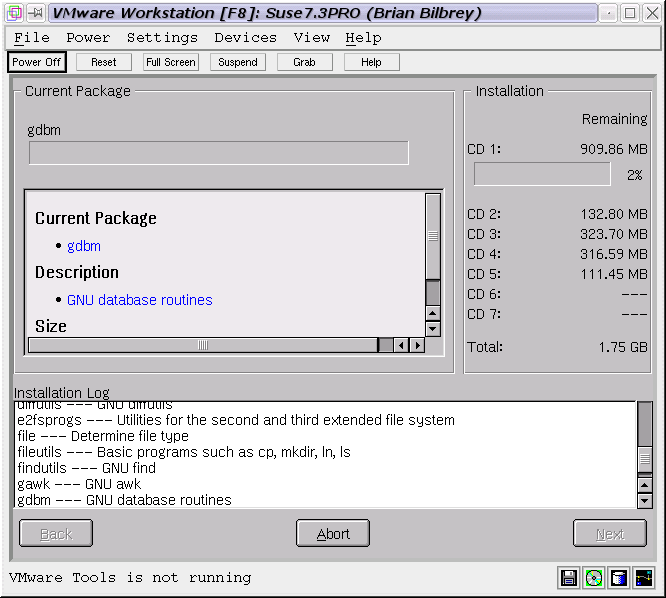Click the gdbm package link
The image size is (666, 598).
click(x=84, y=246)
